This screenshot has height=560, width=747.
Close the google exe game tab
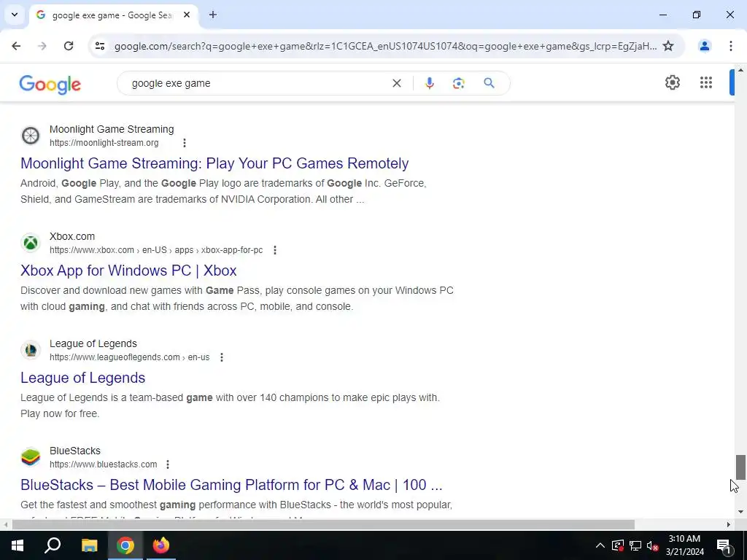click(x=187, y=15)
